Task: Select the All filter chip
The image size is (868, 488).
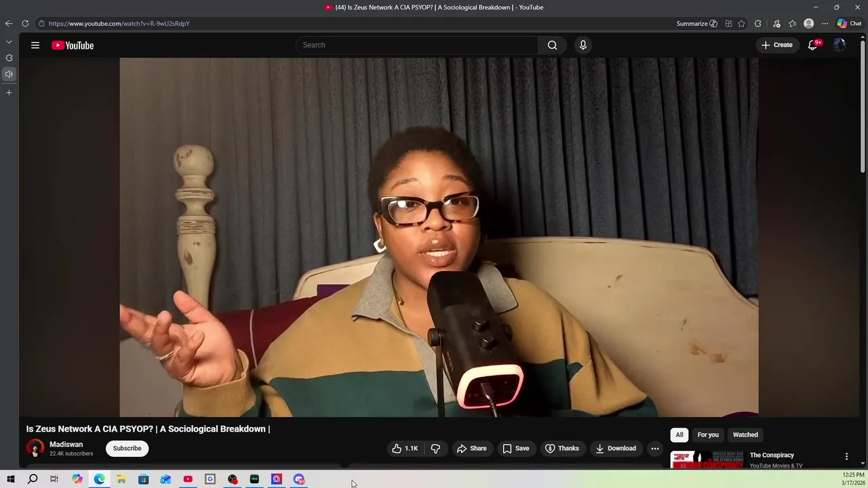Action: click(x=679, y=435)
